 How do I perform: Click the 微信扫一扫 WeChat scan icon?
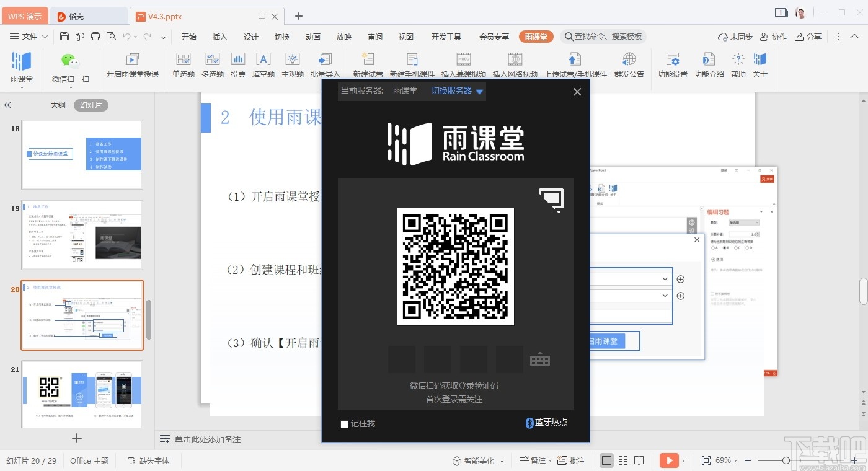pyautogui.click(x=70, y=61)
